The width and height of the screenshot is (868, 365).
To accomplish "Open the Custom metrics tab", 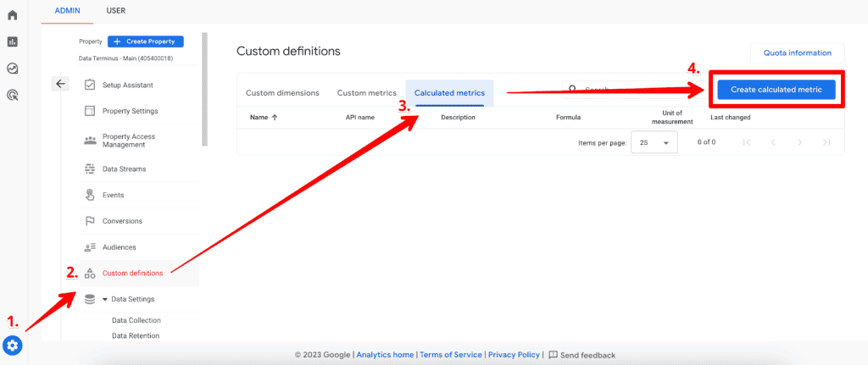I will (366, 93).
